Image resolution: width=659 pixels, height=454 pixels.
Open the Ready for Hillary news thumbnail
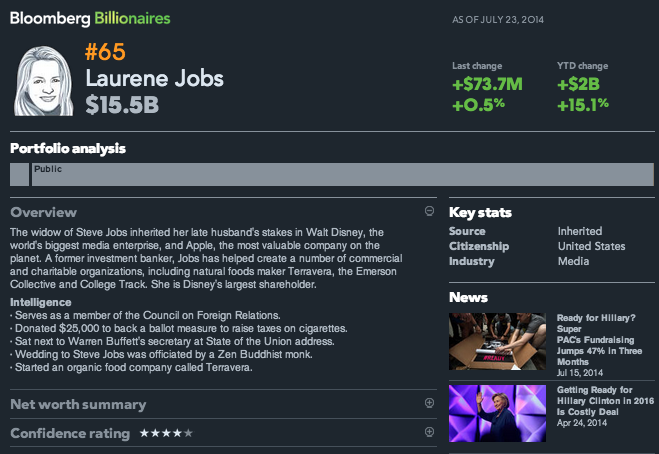coord(497,341)
